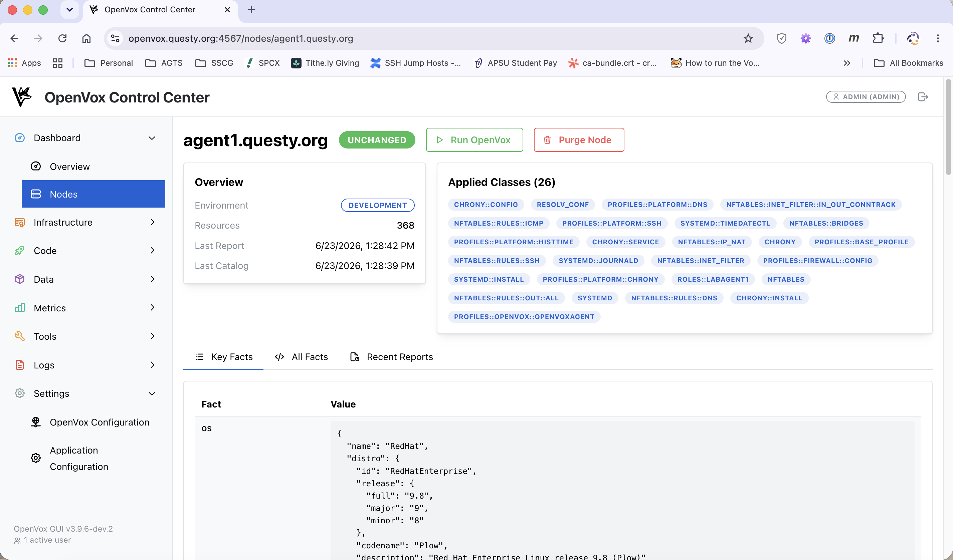
Task: Click the CHRONY::CONFIG class tag
Action: [486, 205]
